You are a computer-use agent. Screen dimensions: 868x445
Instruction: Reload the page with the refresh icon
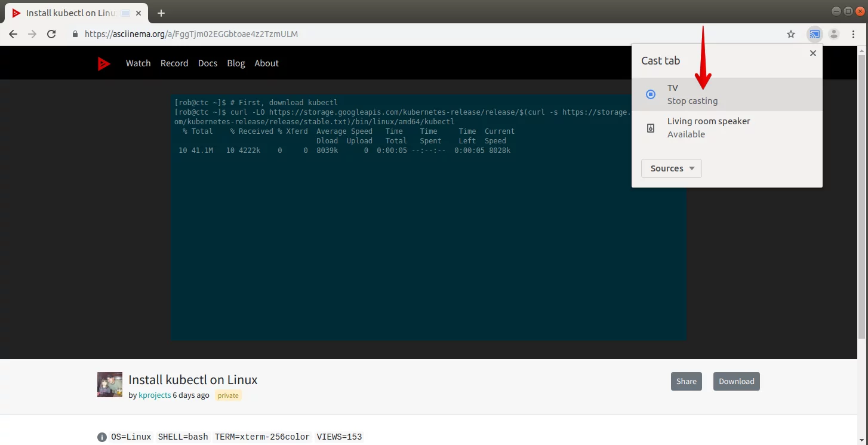51,34
